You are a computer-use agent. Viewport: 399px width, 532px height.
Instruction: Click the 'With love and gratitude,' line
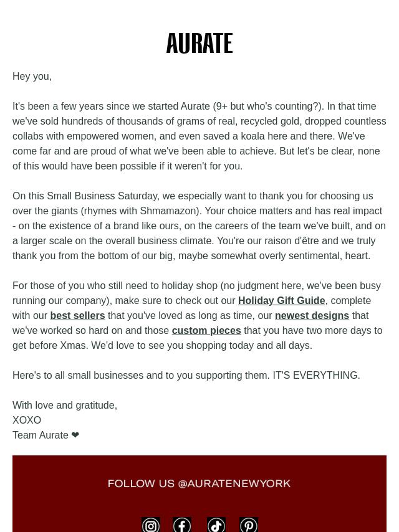click(x=65, y=405)
